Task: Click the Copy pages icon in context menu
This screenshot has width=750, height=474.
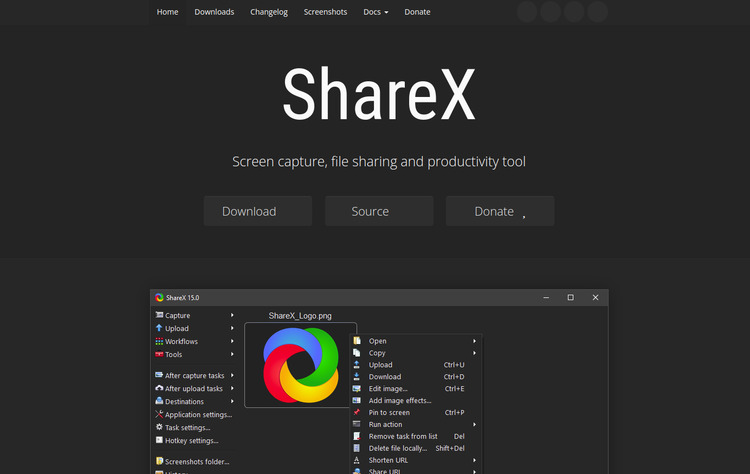Action: coord(357,353)
